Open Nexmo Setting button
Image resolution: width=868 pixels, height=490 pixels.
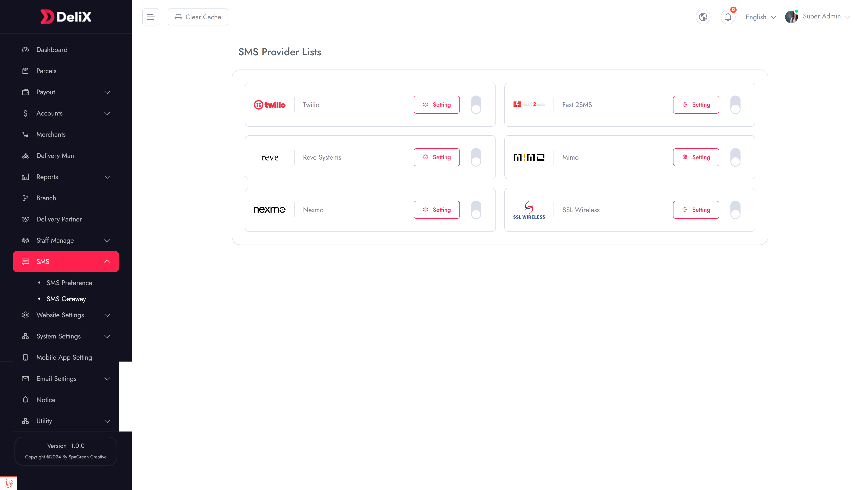(x=436, y=210)
